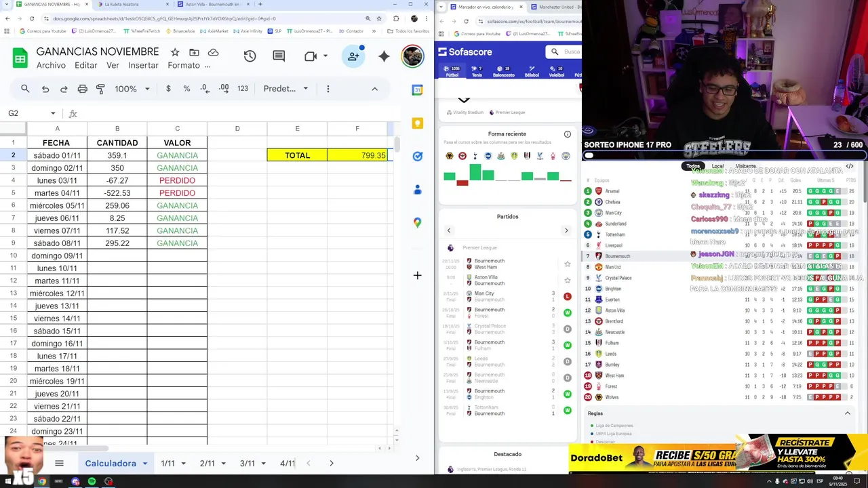Redo the last action
Screen dimensions: 868x488
click(x=64, y=89)
